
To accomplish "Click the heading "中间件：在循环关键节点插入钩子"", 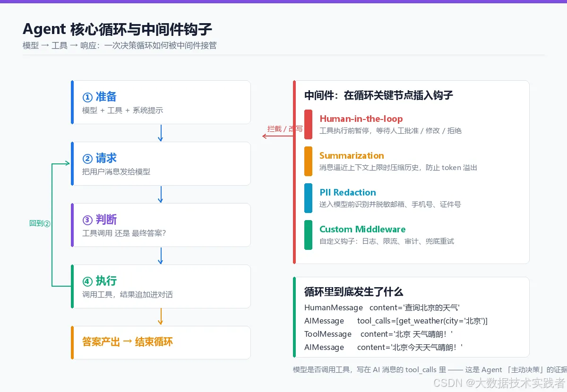I will [x=379, y=95].
